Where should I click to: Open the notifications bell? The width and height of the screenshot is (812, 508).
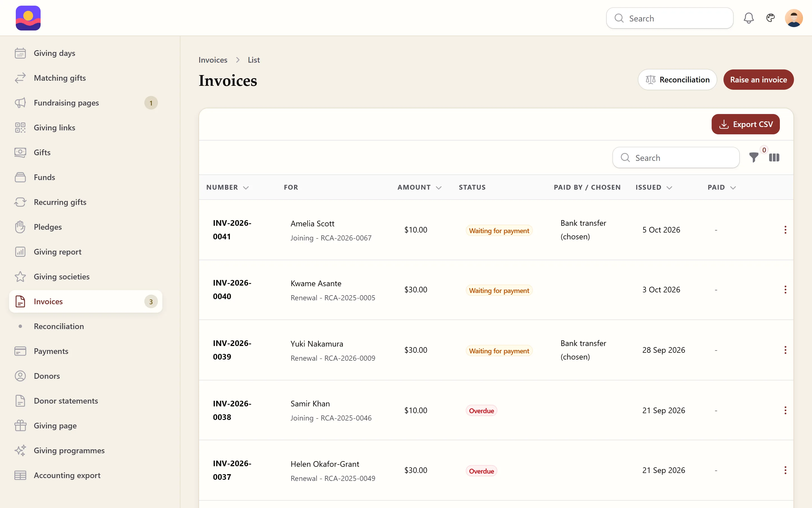point(749,18)
